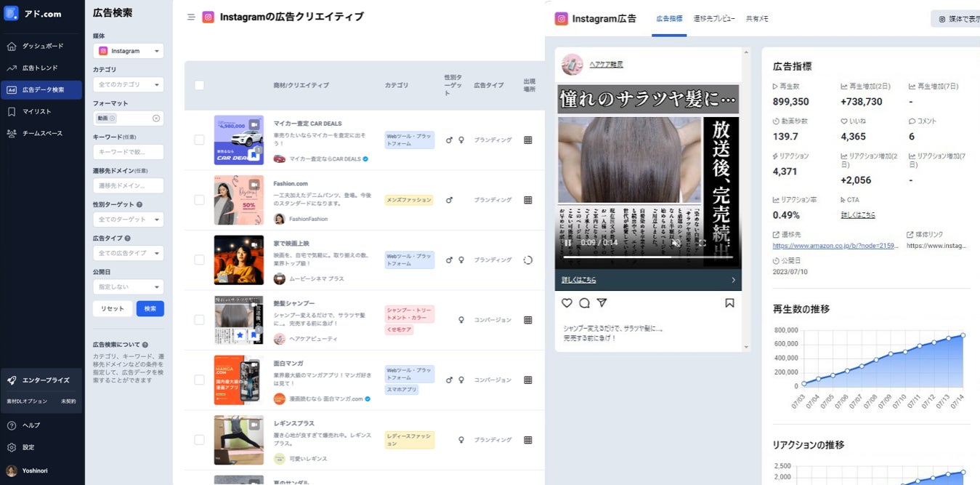Open the 面白マンガ ad thumbnail
The image size is (980, 485).
239,380
